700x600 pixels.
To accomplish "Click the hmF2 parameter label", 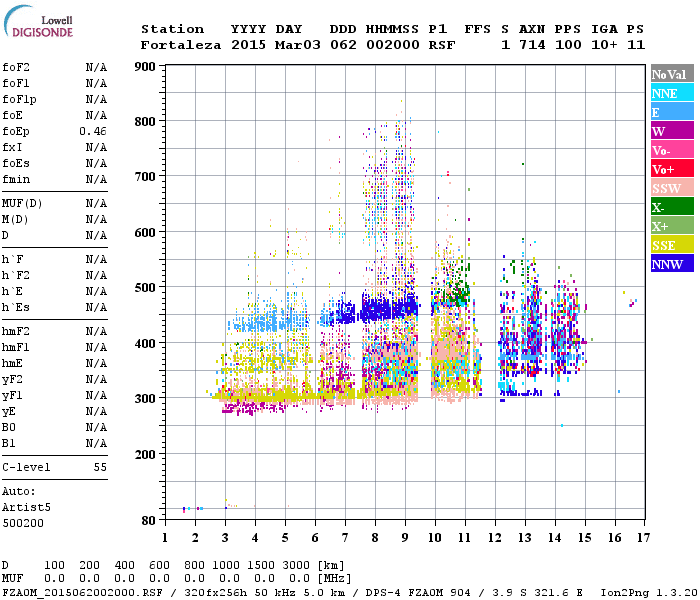I will coord(16,331).
